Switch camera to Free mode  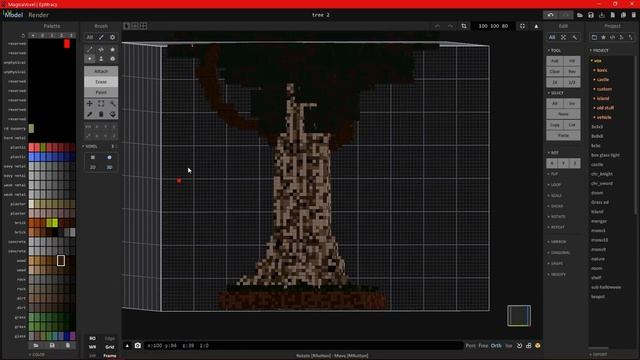[483, 346]
